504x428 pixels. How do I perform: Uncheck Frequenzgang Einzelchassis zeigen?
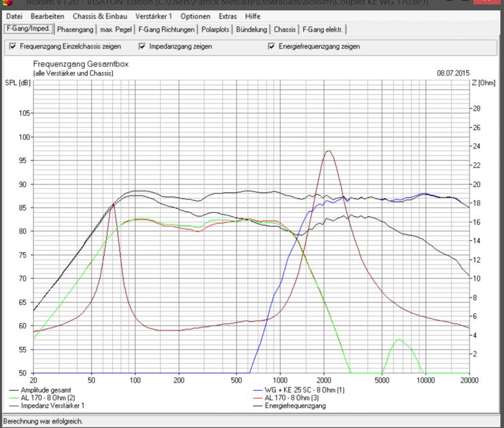pos(13,47)
